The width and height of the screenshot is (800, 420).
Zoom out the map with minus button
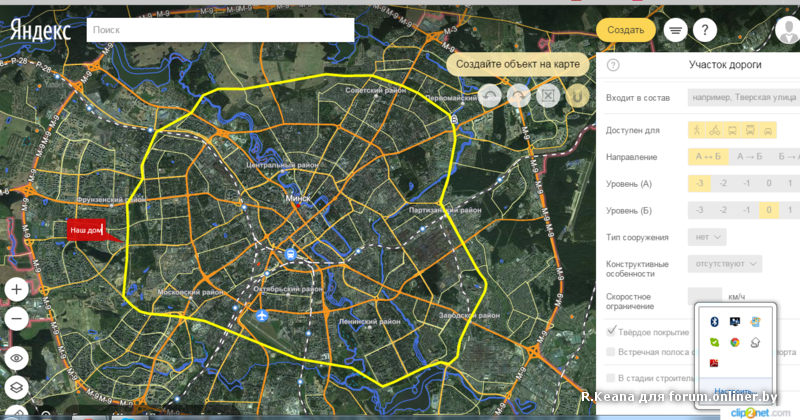pyautogui.click(x=16, y=319)
